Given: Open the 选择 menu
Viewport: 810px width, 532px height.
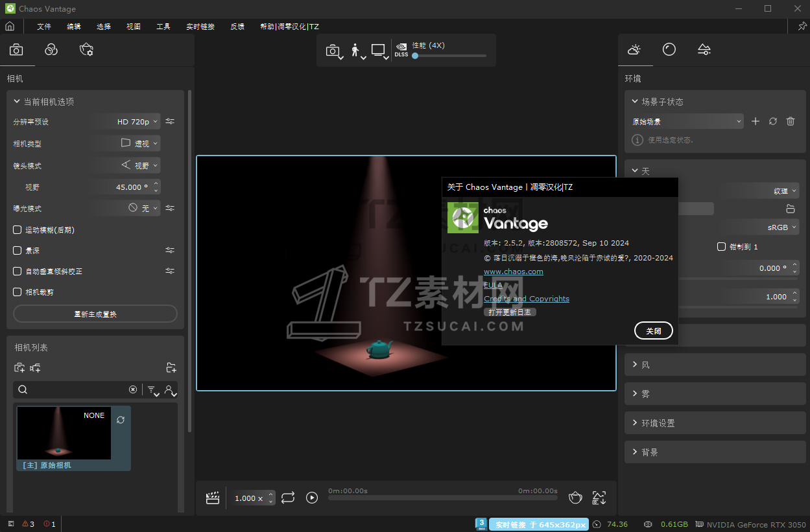Looking at the screenshot, I should point(104,27).
